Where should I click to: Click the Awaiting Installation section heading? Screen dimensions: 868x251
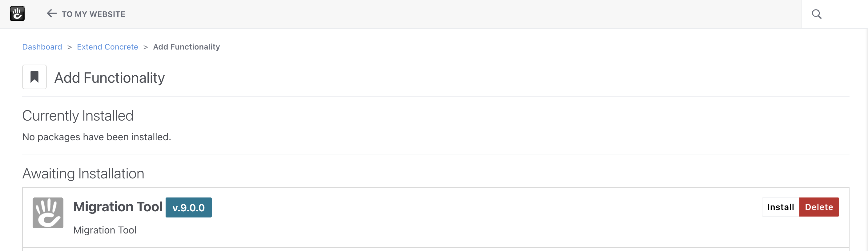(83, 173)
